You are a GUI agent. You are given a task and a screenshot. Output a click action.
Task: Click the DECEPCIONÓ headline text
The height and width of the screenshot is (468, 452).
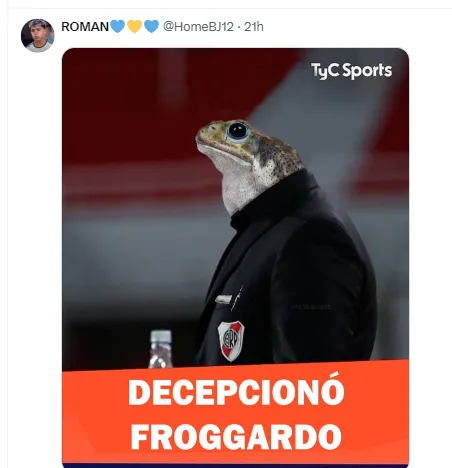pyautogui.click(x=236, y=392)
